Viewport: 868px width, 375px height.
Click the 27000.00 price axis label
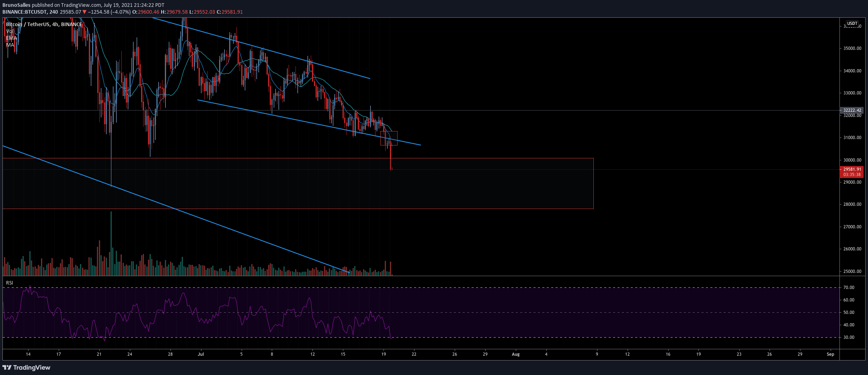pyautogui.click(x=852, y=227)
